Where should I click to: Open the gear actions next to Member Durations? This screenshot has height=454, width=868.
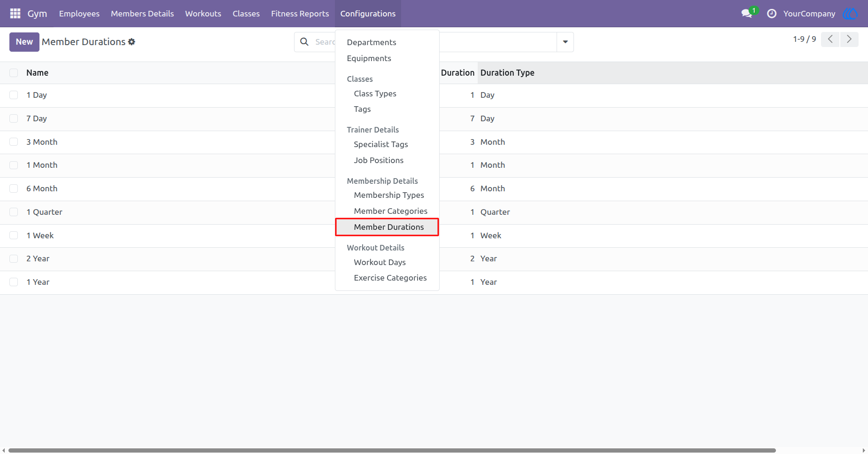click(132, 42)
